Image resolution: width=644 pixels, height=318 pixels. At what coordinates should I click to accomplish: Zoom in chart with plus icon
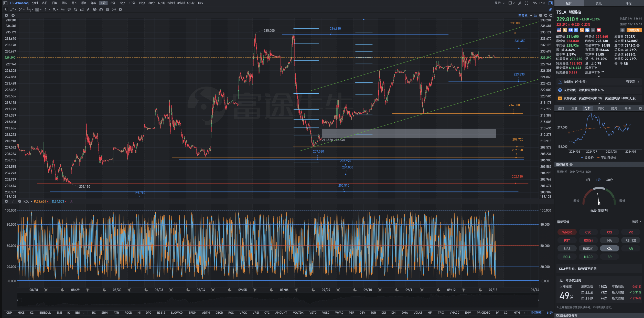pos(551,15)
